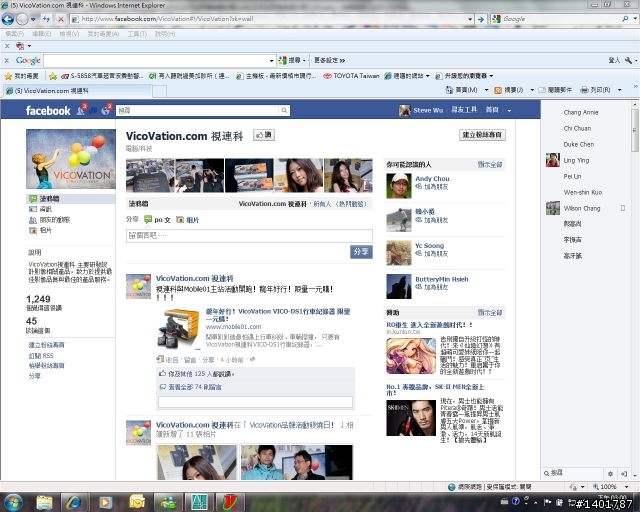This screenshot has width=640, height=512.
Task: Select Wall item in page sidebar
Action: point(71,199)
